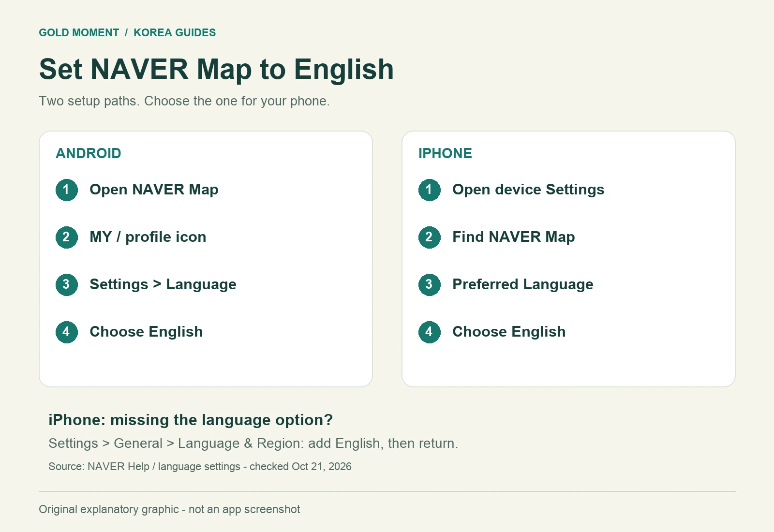Click the IPHONE card heading
Viewport: 774px width, 532px height.
point(445,153)
